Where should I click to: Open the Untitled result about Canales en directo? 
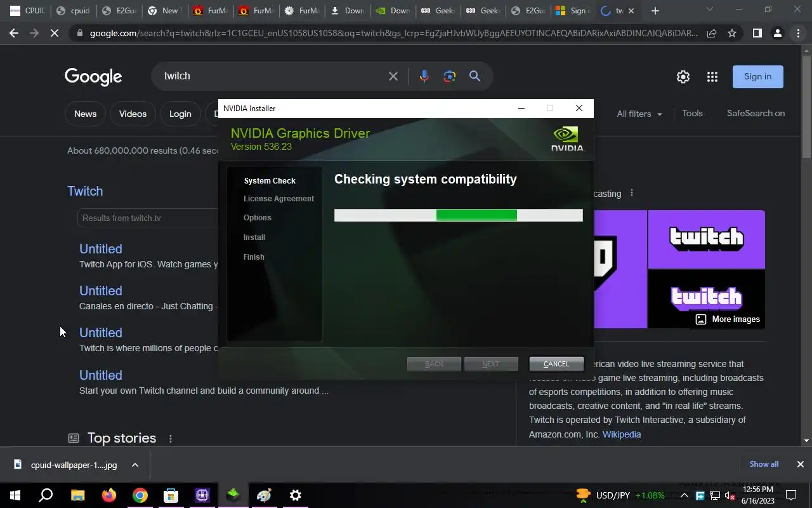pos(100,291)
